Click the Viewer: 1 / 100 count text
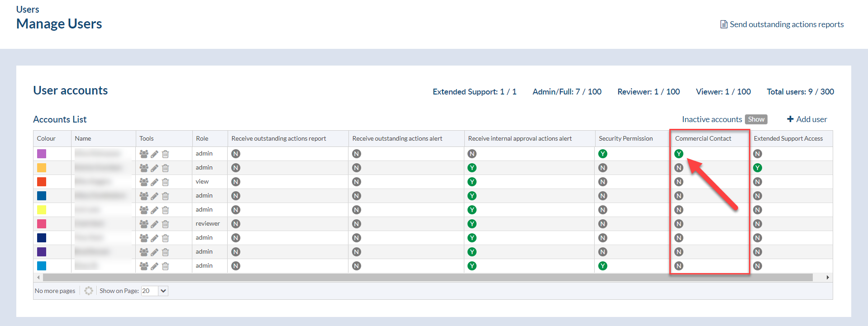The width and height of the screenshot is (868, 326). coord(723,92)
